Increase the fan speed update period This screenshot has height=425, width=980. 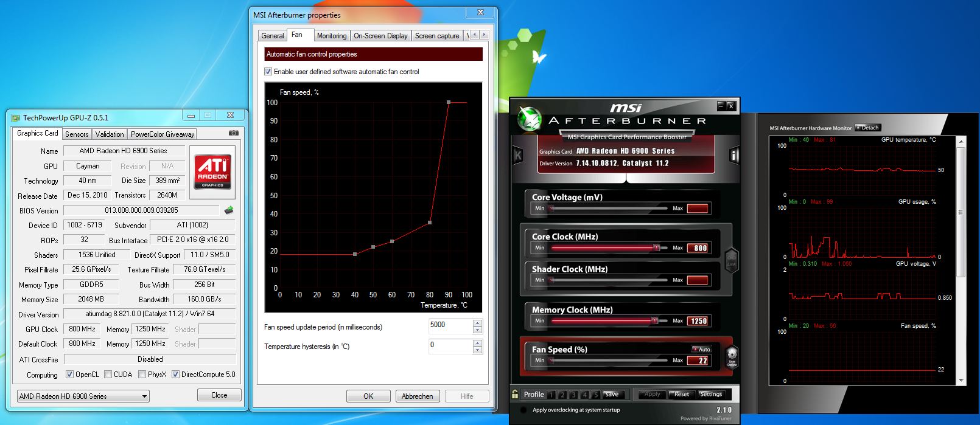tap(477, 323)
